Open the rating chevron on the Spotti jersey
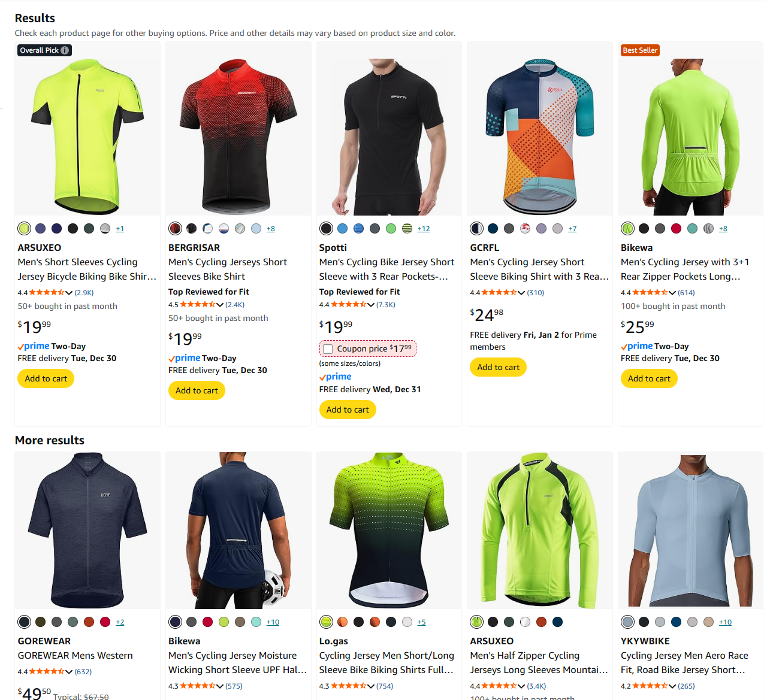This screenshot has width=767, height=700. click(371, 305)
